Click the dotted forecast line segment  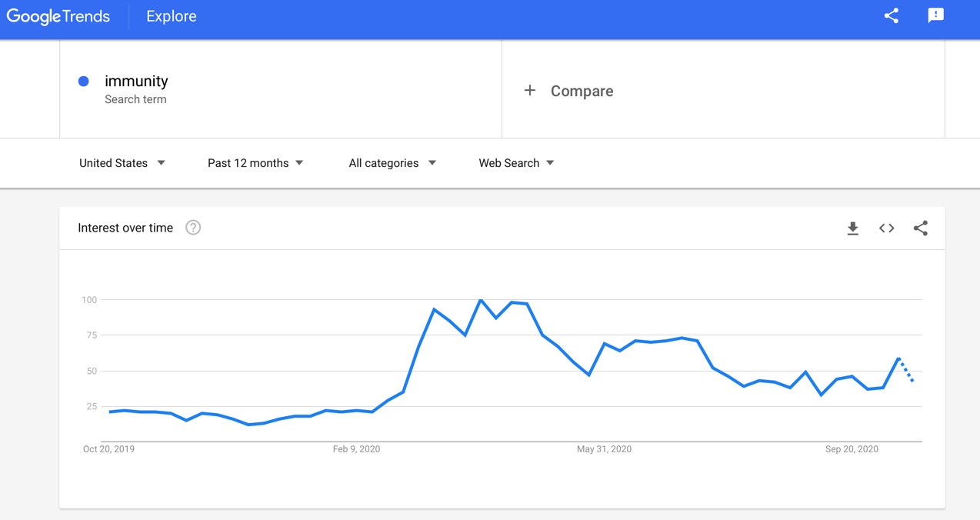click(x=906, y=371)
